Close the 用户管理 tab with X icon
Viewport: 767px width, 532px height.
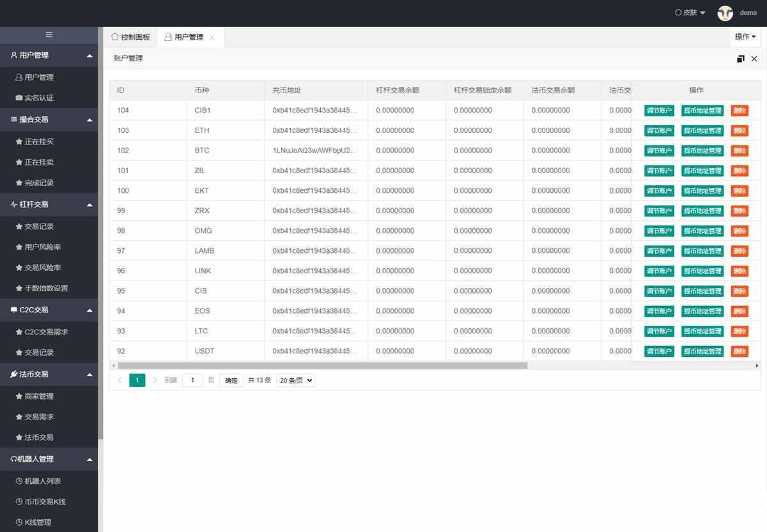[x=212, y=38]
